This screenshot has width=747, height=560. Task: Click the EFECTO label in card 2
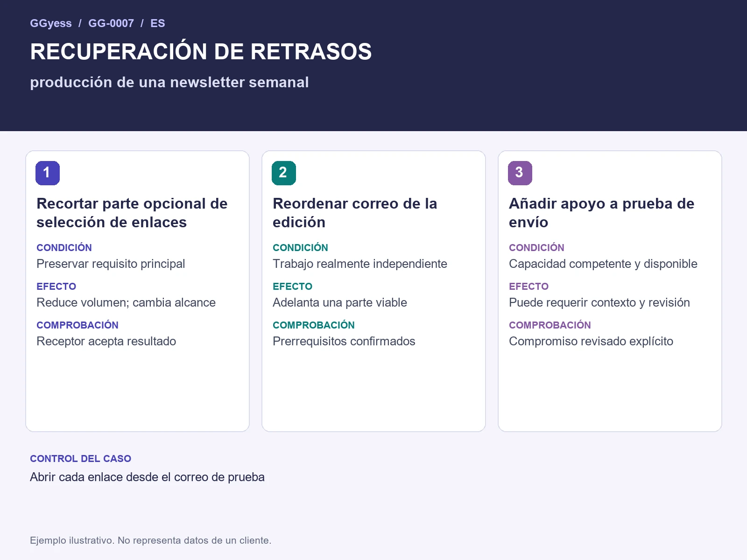coord(292,287)
